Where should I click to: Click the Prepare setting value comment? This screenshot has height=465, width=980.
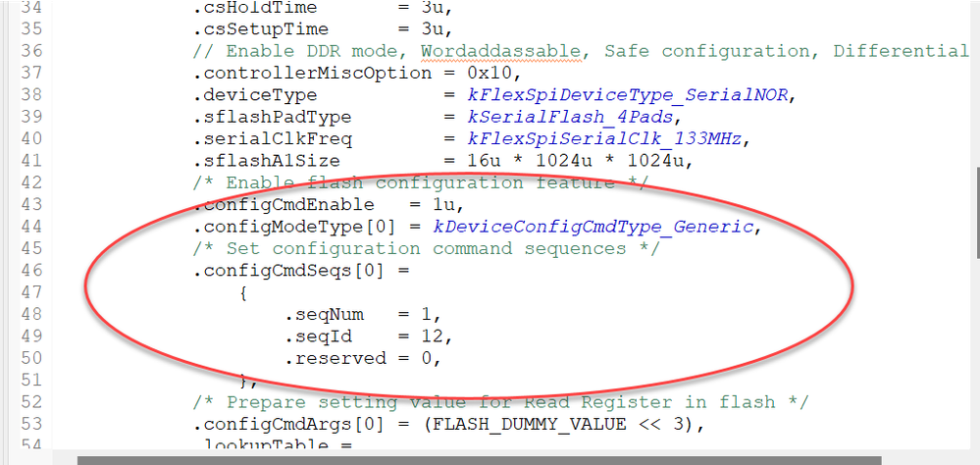[500, 402]
